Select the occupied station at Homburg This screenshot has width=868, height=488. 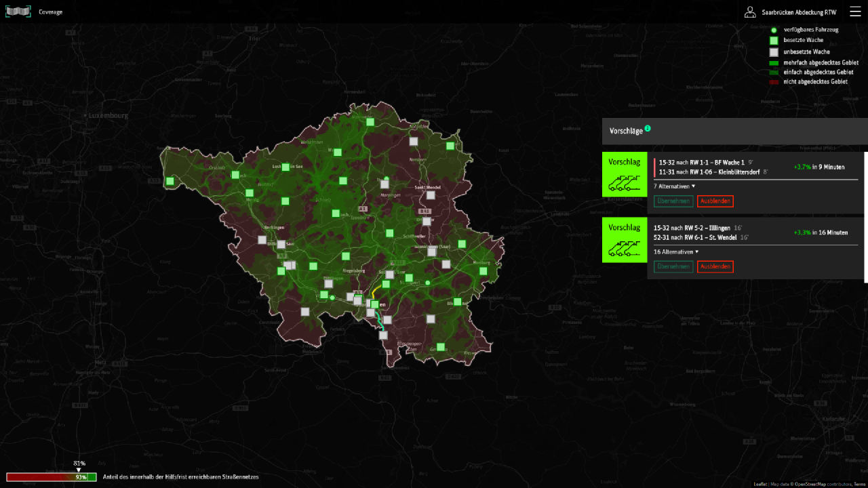(x=484, y=271)
